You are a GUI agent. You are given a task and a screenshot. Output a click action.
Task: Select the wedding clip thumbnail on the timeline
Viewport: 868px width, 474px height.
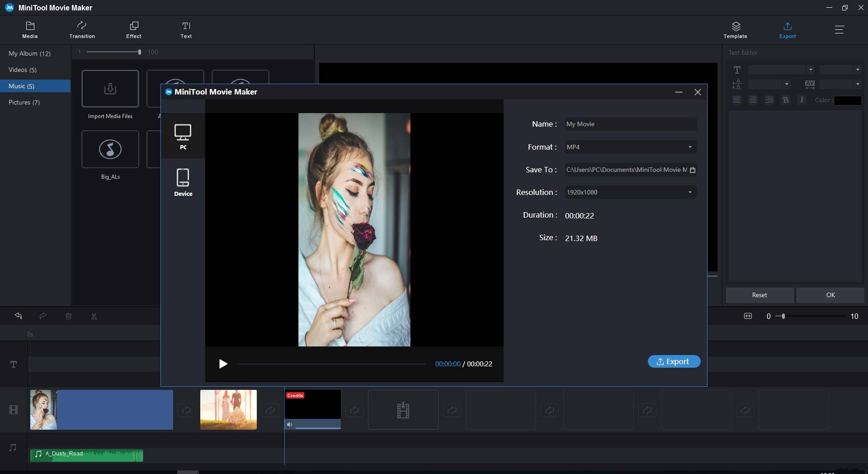pos(228,409)
